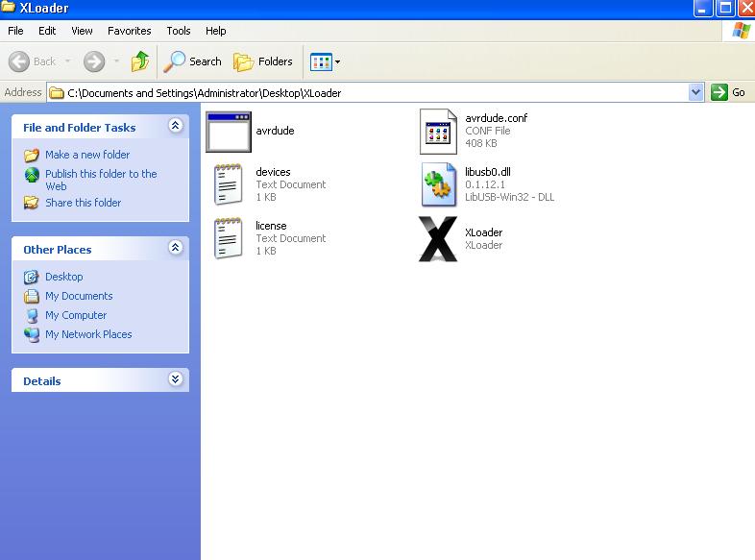Open the Search pane
Viewport: 755px width, 560px height.
[192, 61]
